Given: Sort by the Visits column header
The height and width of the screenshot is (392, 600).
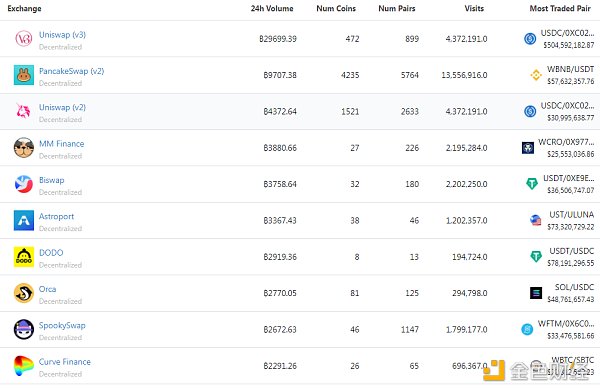Looking at the screenshot, I should coord(474,8).
